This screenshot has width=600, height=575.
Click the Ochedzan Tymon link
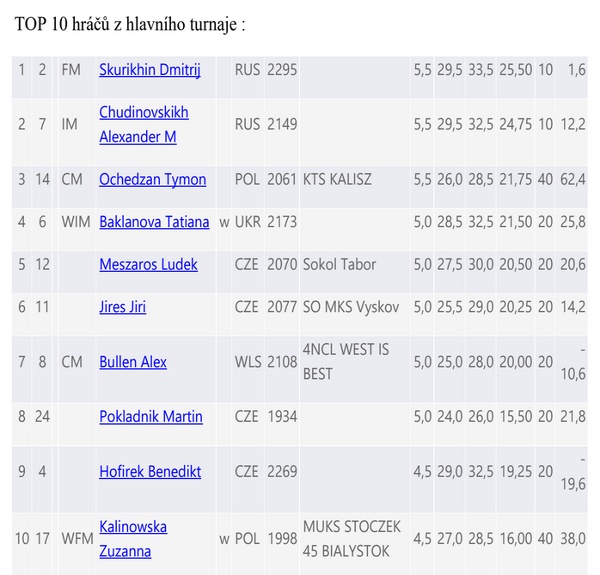coord(153,179)
